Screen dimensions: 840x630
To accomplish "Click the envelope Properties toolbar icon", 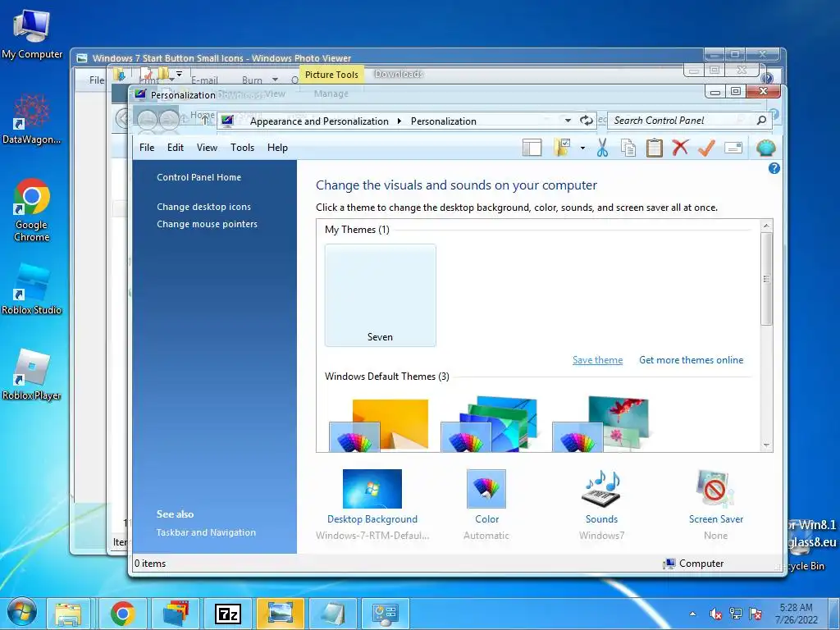I will click(733, 148).
